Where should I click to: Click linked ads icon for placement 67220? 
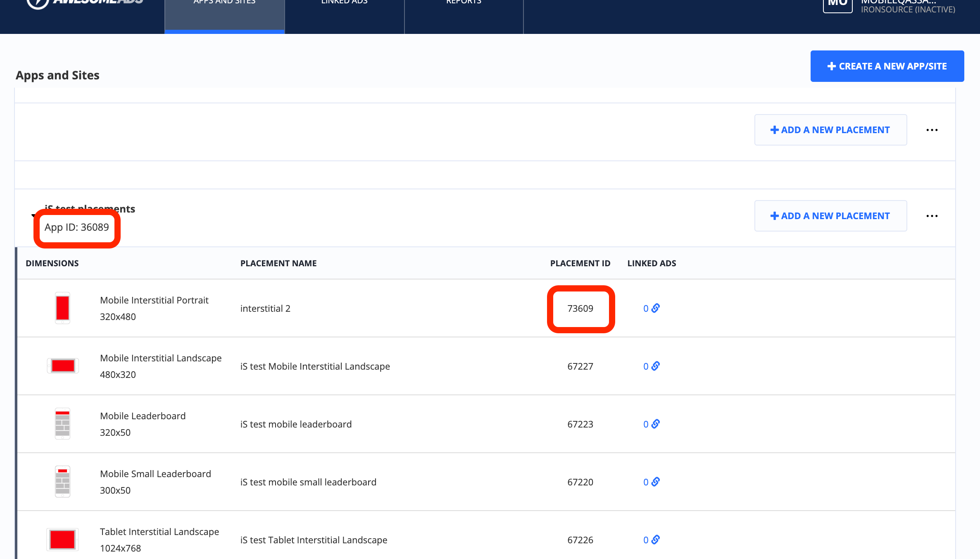(x=656, y=482)
